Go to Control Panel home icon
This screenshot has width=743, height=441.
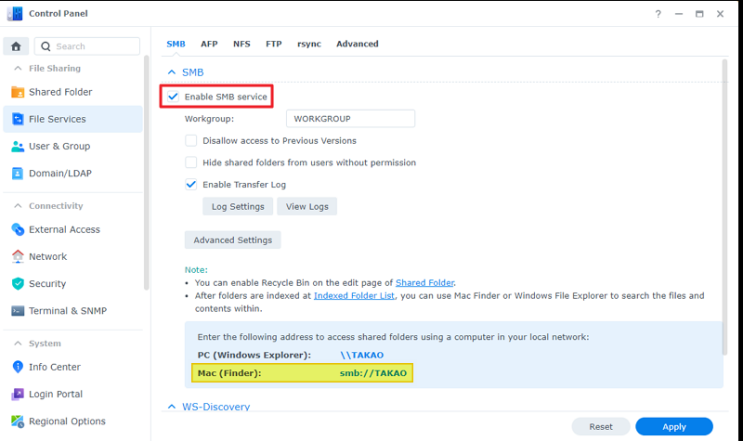tap(16, 46)
